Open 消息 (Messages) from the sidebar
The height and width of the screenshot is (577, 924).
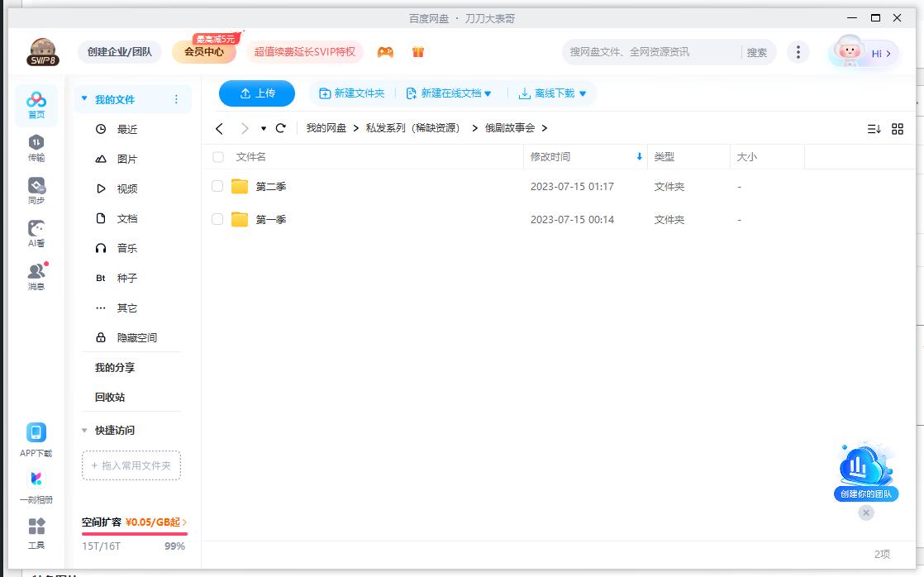pos(36,275)
